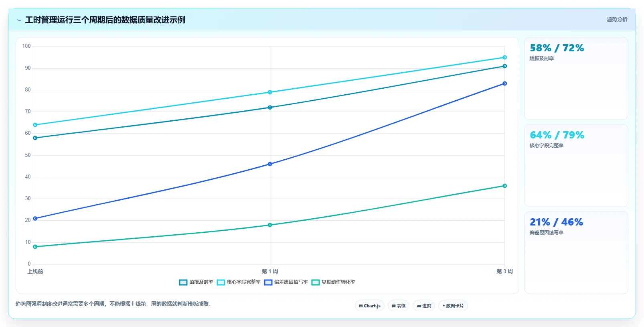Select the 21% / 46% 偏差原因填写率 card
644x327 pixels.
[576, 252]
